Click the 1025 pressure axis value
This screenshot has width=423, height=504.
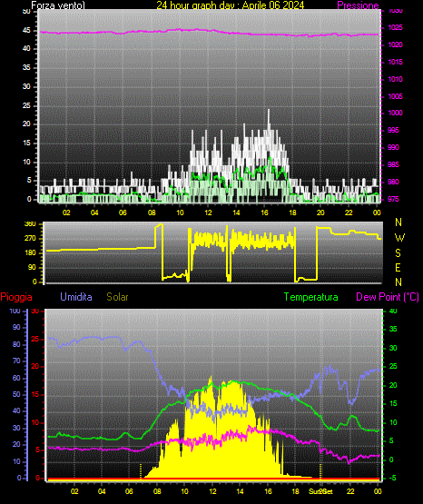[x=395, y=27]
